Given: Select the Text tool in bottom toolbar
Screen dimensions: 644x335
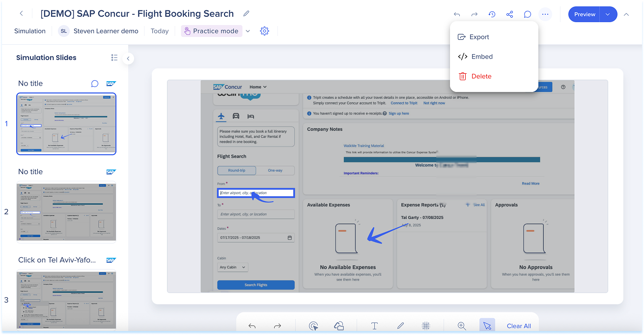Looking at the screenshot, I should coord(374,326).
